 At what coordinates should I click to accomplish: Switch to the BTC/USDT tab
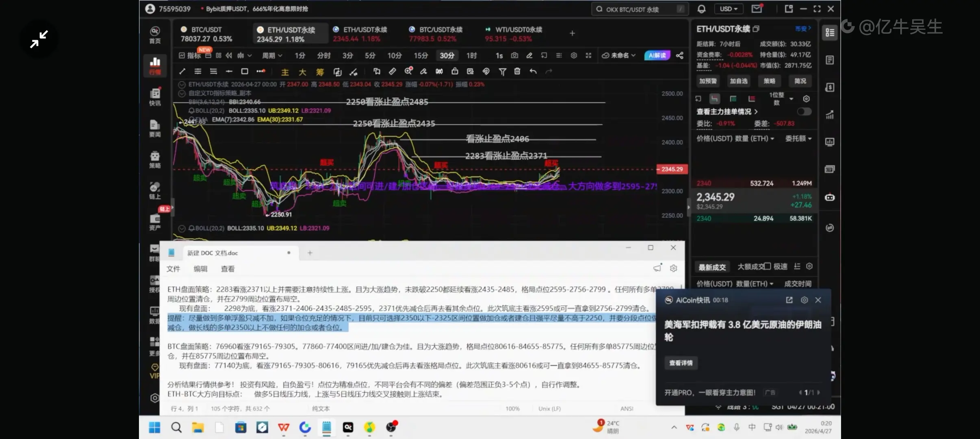coord(206,34)
